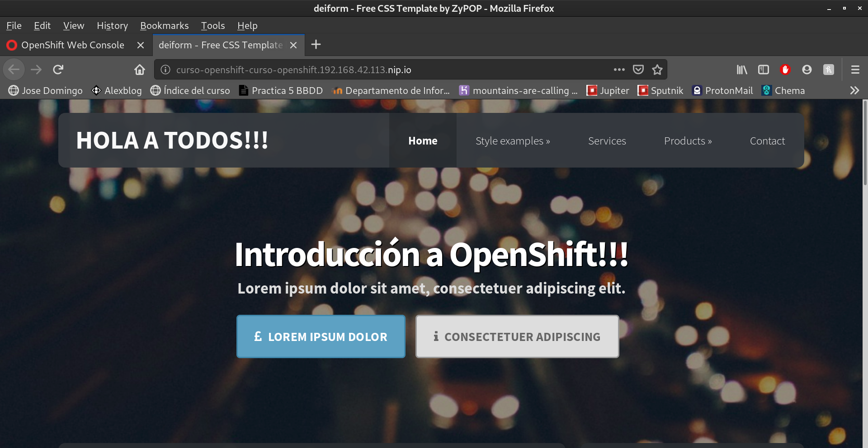The image size is (868, 448).
Task: Switch to OpenShift Web Console tab
Action: click(72, 45)
